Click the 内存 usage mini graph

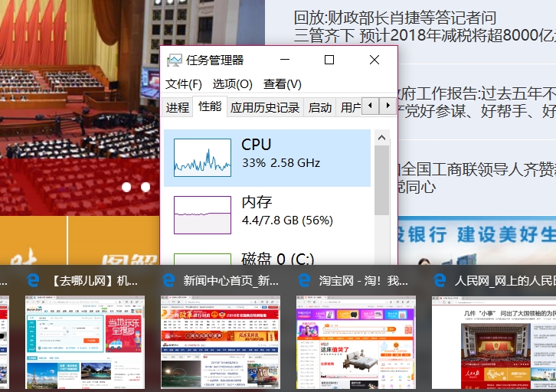pyautogui.click(x=202, y=214)
